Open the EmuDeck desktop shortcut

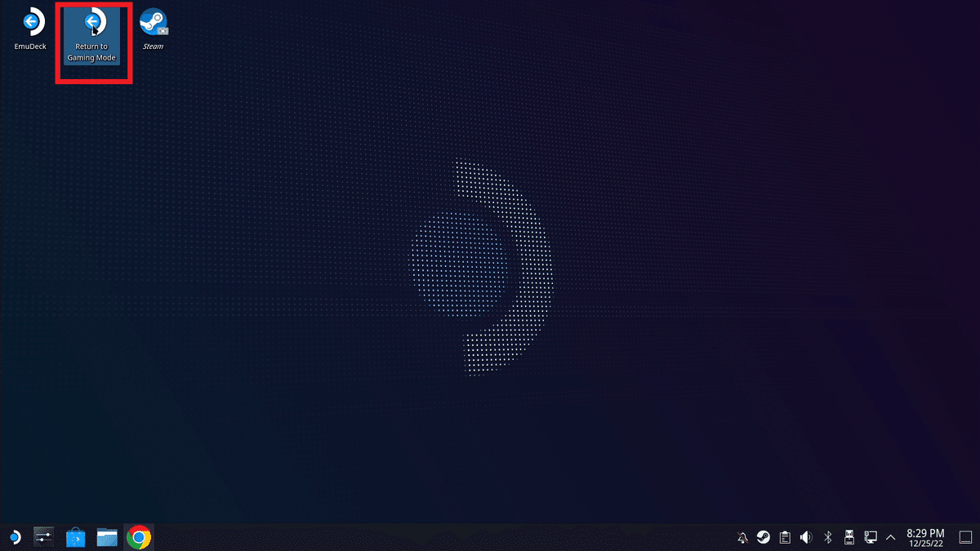pos(30,29)
